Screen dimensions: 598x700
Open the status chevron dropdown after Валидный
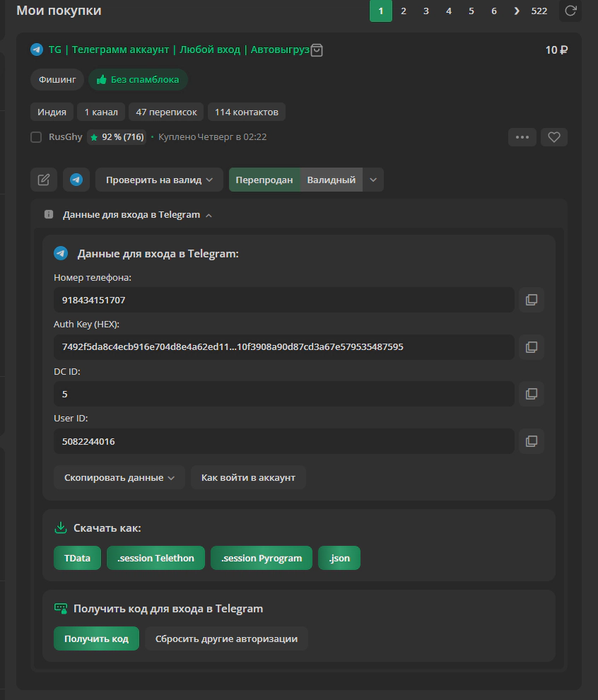pyautogui.click(x=373, y=180)
